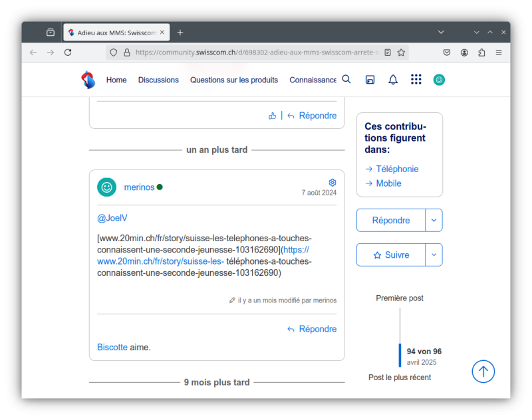This screenshot has height=420, width=532.
Task: Open the Firefox View tab-overview icon
Action: click(51, 32)
